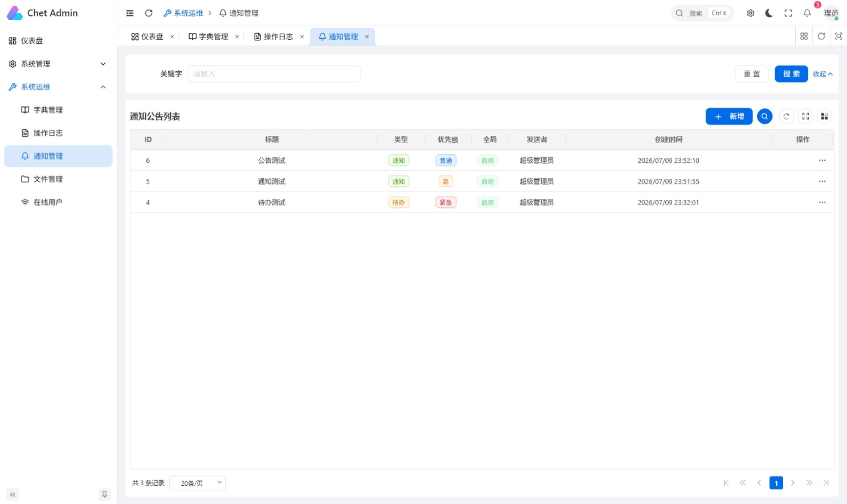
Task: Open 文件管理 in the sidebar
Action: [x=58, y=179]
